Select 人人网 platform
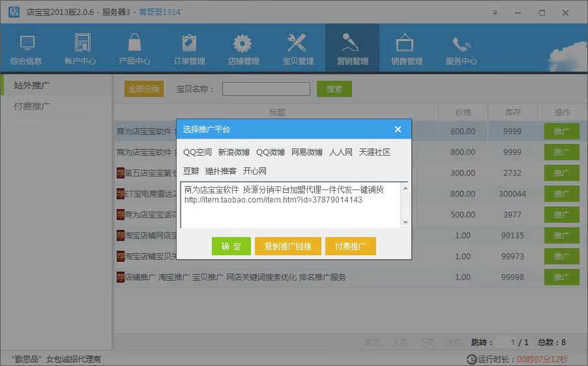The image size is (588, 366). tap(340, 152)
